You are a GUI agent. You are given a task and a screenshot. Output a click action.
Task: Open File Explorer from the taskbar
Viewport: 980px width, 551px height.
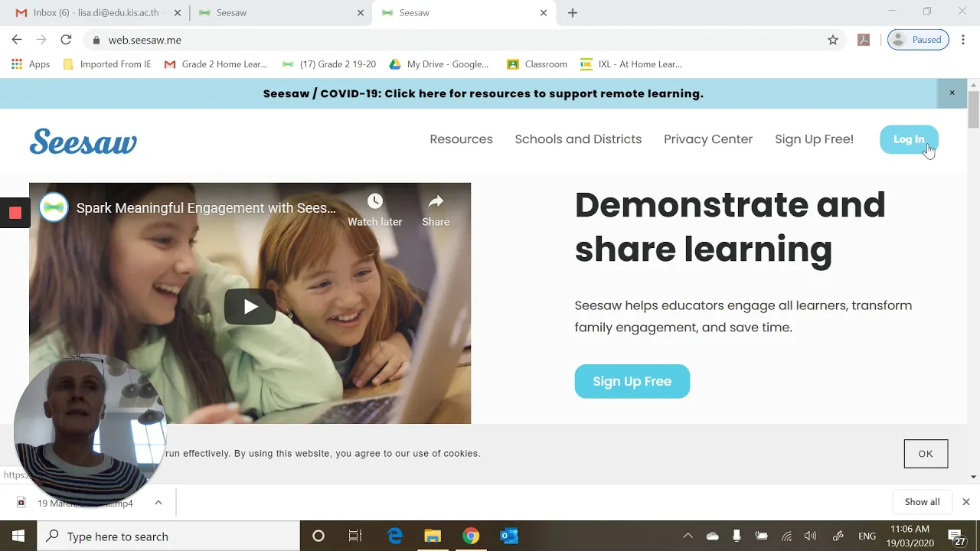(x=433, y=536)
